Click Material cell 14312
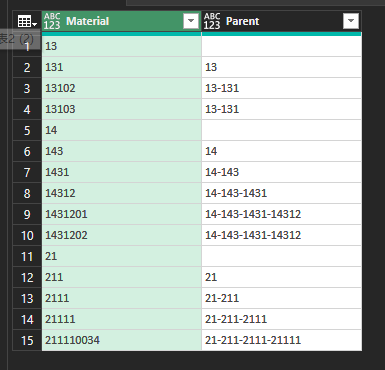 pyautogui.click(x=122, y=193)
